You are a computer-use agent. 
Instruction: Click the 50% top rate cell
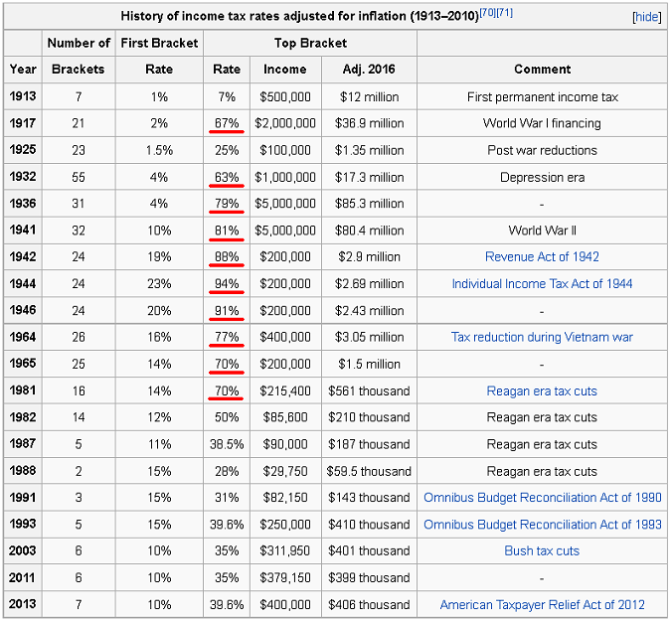pyautogui.click(x=227, y=417)
